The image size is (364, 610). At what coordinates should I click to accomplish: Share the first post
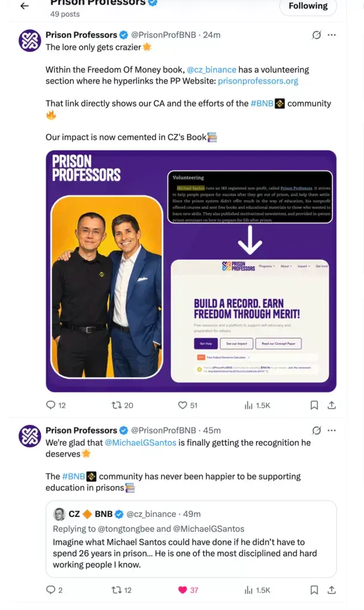click(332, 405)
